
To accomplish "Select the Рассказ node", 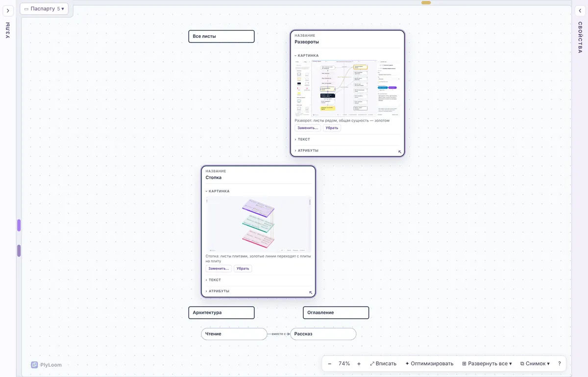I will coord(323,334).
